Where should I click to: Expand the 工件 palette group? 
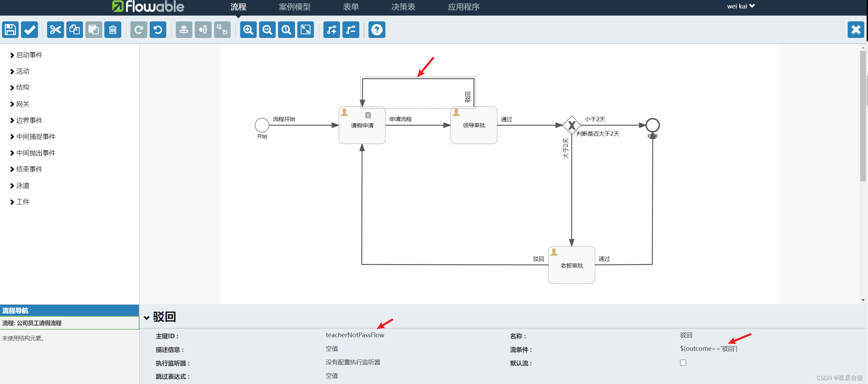(20, 202)
